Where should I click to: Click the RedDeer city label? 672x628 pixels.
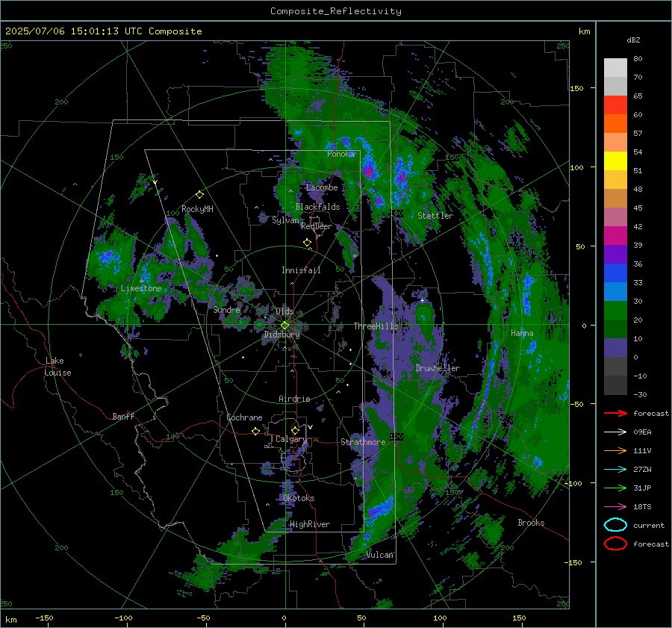coord(317,226)
